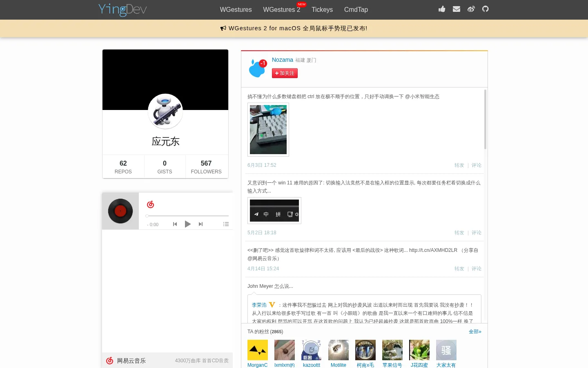Open kazoottt fan avatar
The height and width of the screenshot is (368, 588).
(x=312, y=350)
